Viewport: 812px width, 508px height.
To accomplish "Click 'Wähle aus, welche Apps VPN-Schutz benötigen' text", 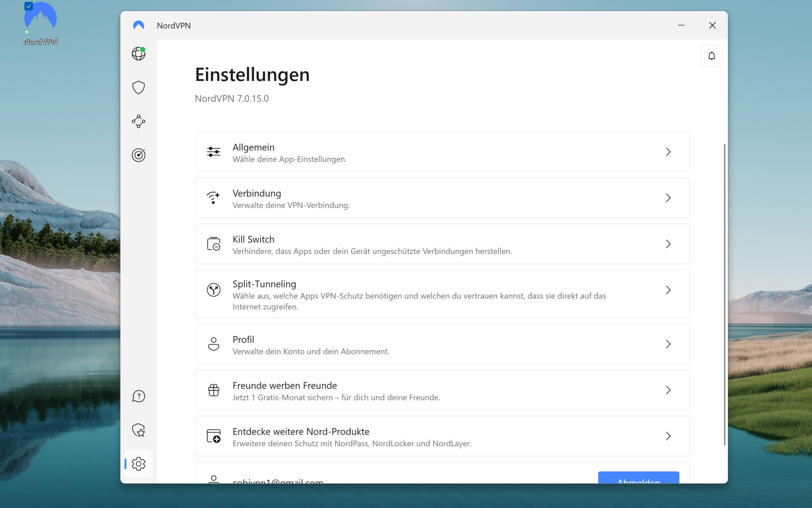I will (419, 301).
